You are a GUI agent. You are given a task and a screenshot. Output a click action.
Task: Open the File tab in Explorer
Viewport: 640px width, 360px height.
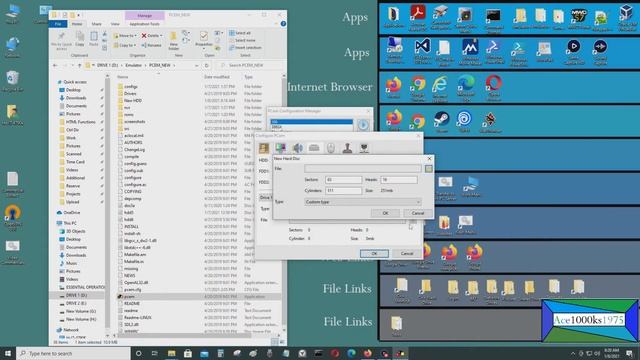click(58, 24)
